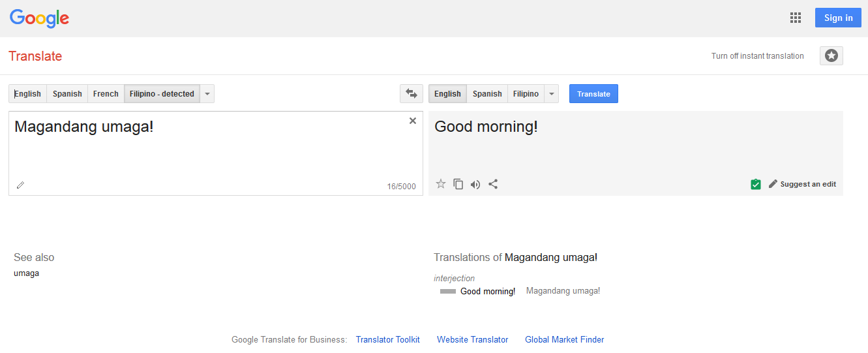
Task: Click the reverse translation Magandang umaga!
Action: [x=563, y=291]
